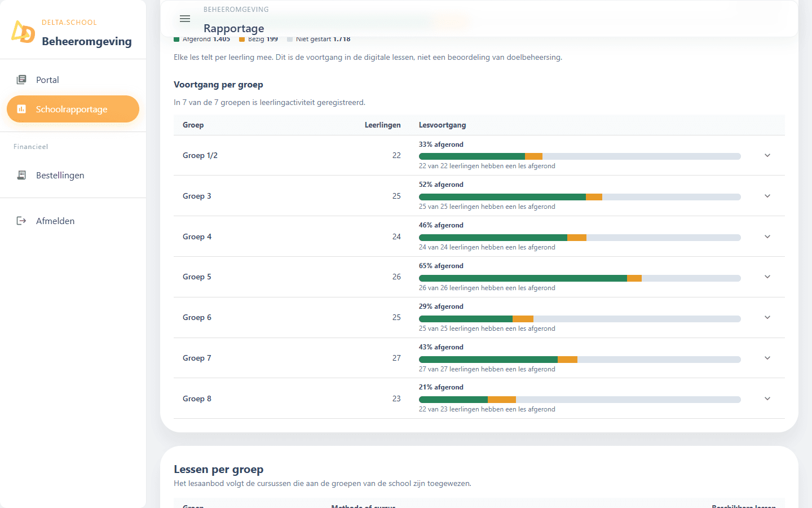Viewport: 812px width, 508px height.
Task: Open the hamburger menu icon
Action: pyautogui.click(x=185, y=19)
